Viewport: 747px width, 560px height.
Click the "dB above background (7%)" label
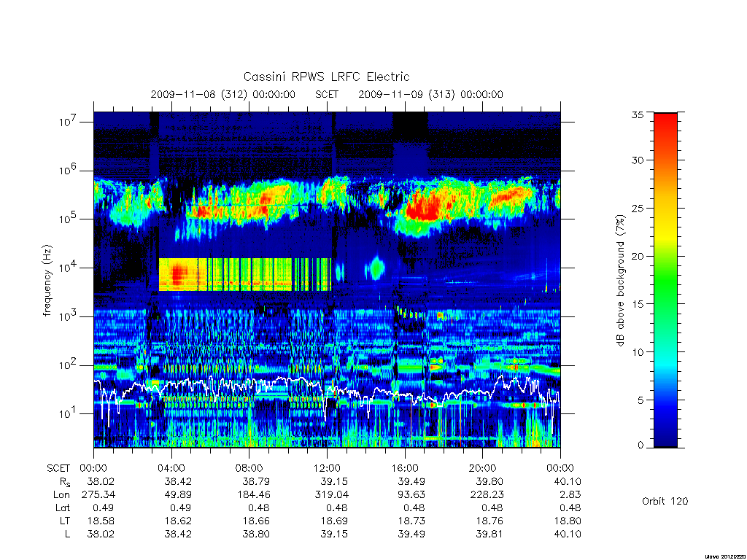(620, 280)
